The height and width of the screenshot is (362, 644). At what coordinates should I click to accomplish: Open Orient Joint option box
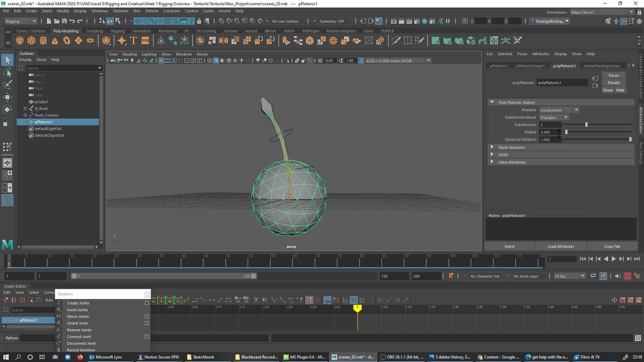pyautogui.click(x=147, y=324)
